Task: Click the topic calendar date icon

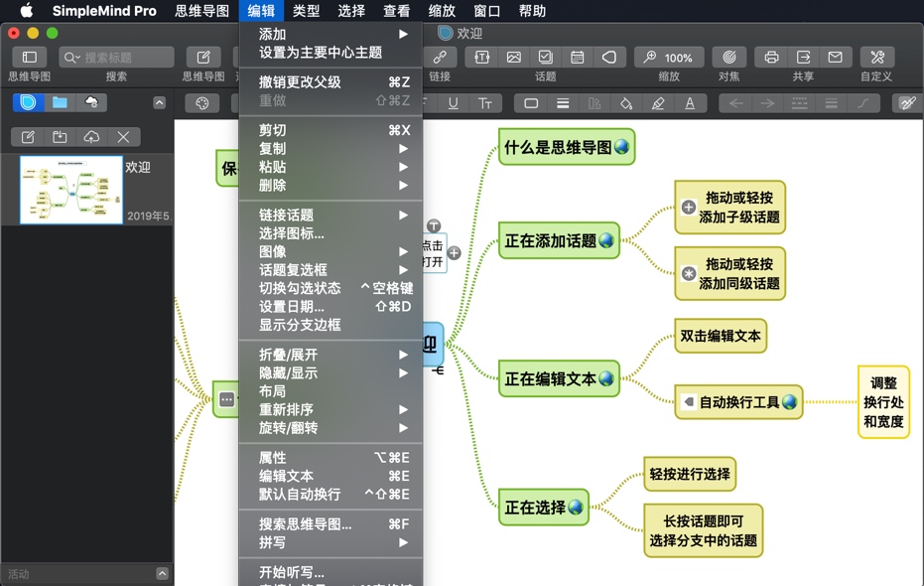Action: coord(577,58)
